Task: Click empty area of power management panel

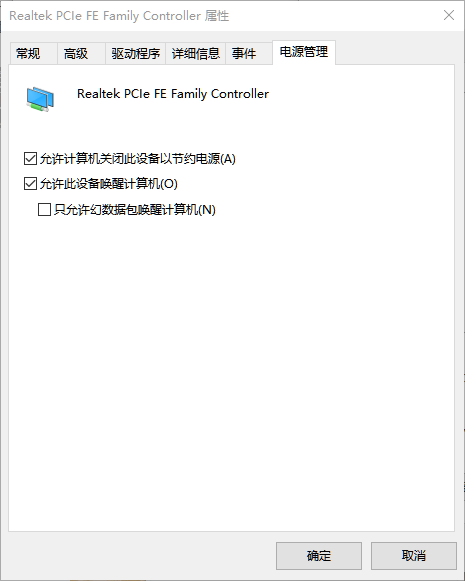Action: point(232,371)
